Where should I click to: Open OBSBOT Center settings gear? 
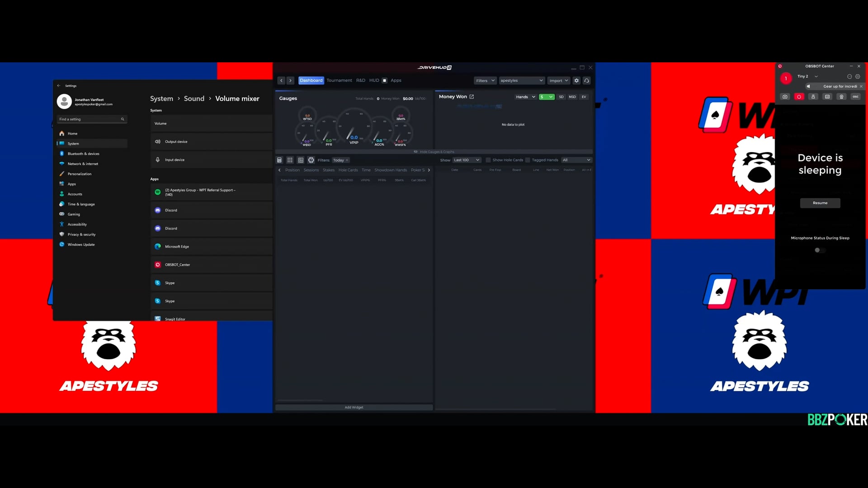[858, 76]
